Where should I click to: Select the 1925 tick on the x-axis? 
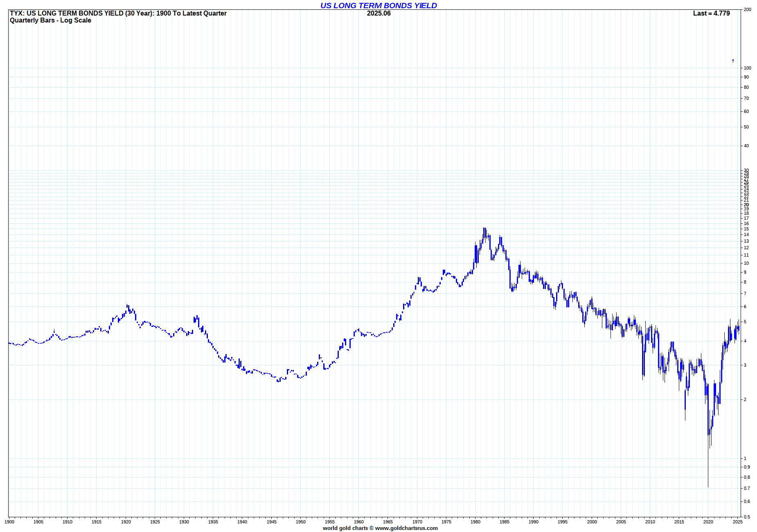[155, 522]
